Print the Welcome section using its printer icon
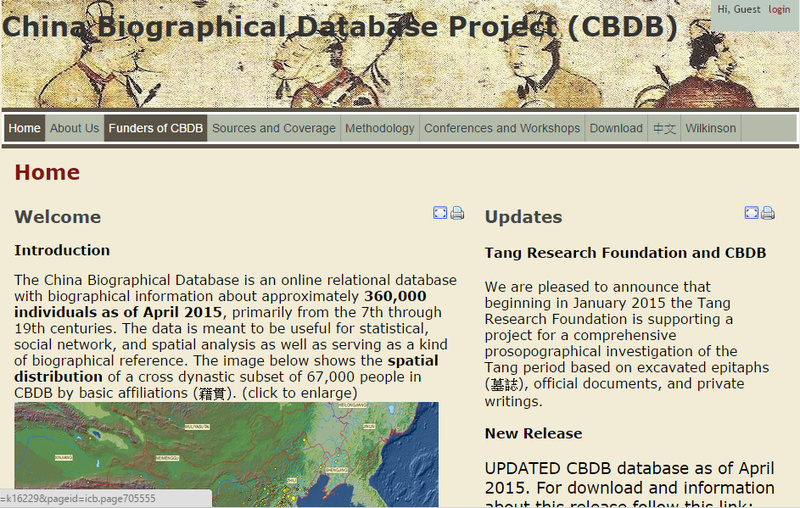This screenshot has width=800, height=508. [x=457, y=213]
